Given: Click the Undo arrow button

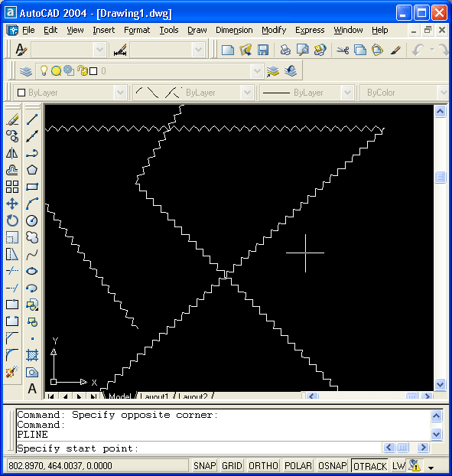Looking at the screenshot, I should (x=418, y=50).
